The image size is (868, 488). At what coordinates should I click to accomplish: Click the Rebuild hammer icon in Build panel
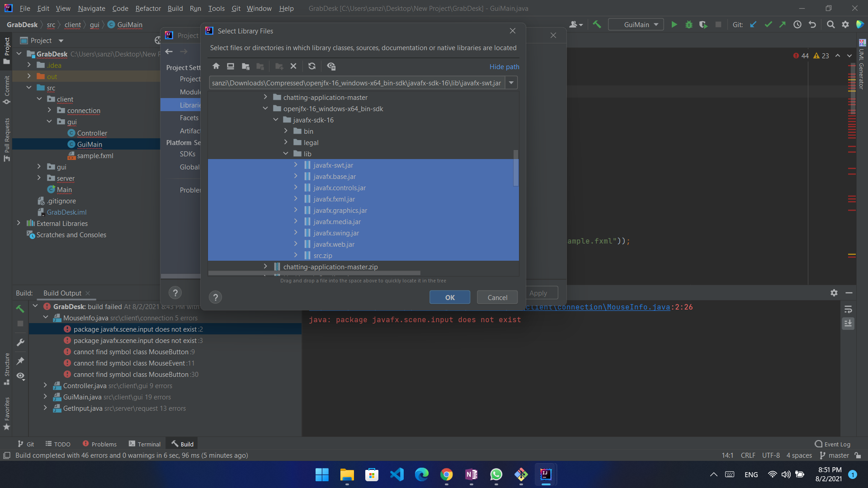pos(20,309)
